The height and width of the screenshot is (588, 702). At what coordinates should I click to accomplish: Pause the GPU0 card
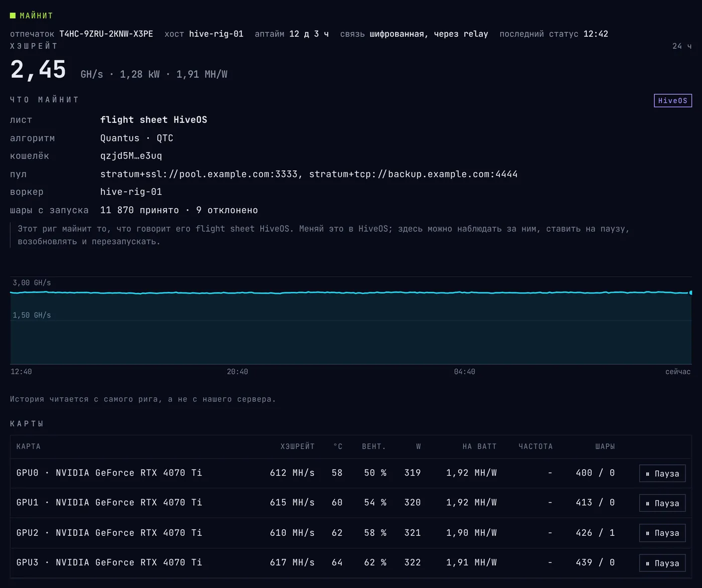[662, 474]
